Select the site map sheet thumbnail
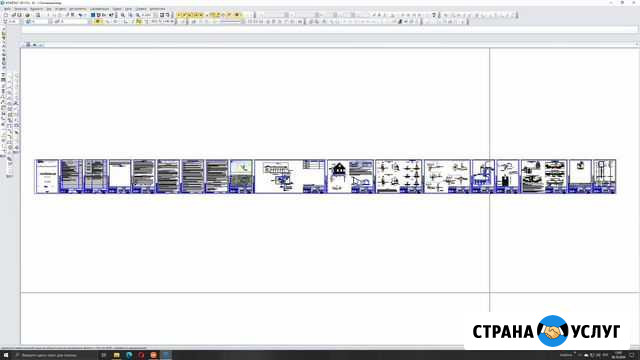 pos(241,176)
